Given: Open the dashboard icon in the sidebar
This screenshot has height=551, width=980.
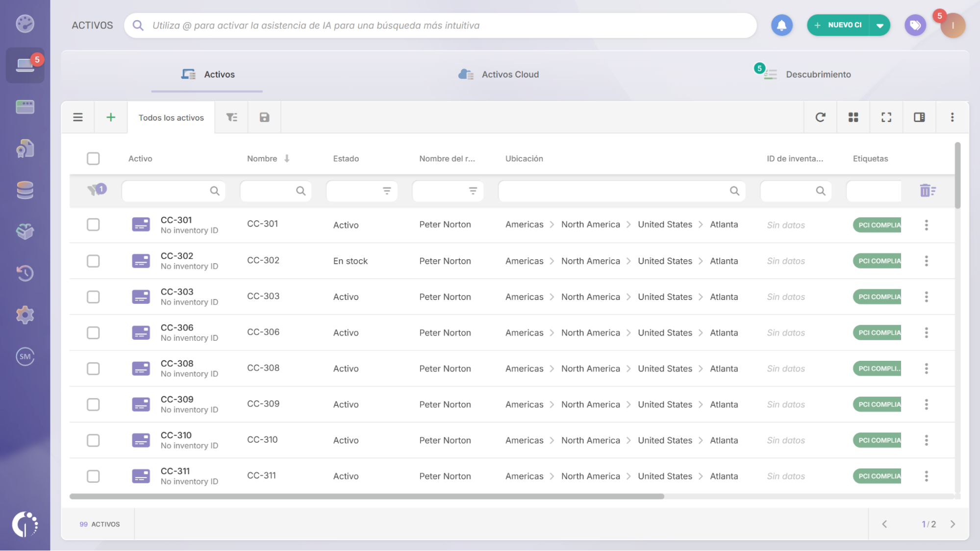Looking at the screenshot, I should click(x=25, y=24).
